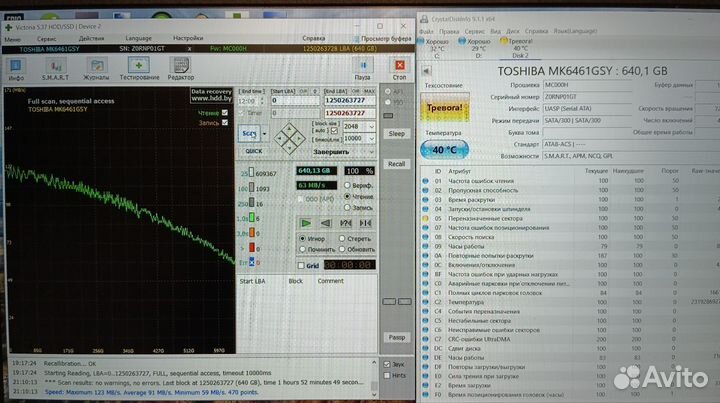
Task: Click the 40 °C temperature button
Action: click(444, 150)
